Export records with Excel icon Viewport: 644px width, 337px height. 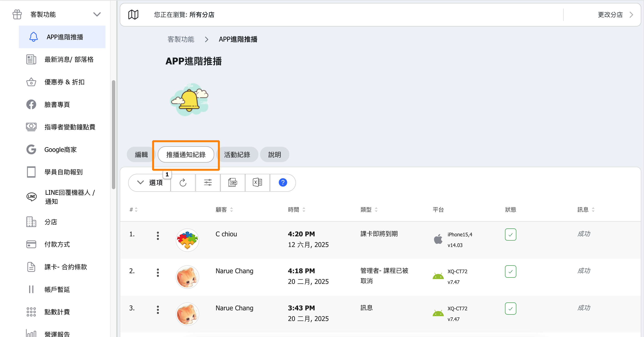[257, 183]
